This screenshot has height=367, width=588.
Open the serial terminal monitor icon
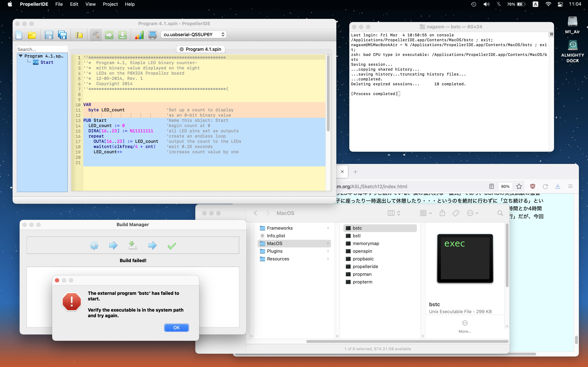(153, 35)
